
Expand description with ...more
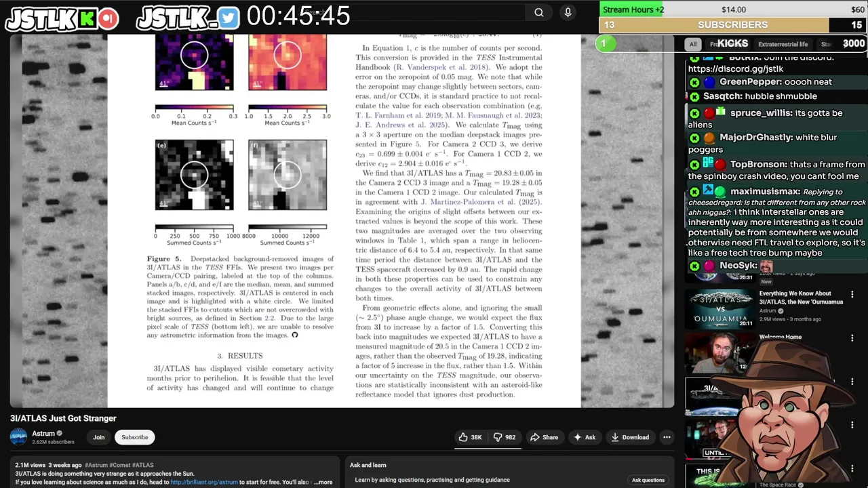(x=323, y=482)
